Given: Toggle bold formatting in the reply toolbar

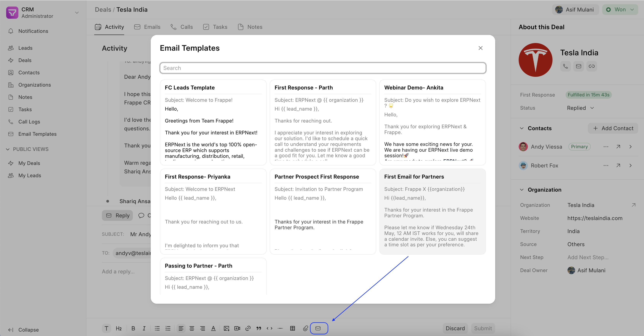Looking at the screenshot, I should pos(133,328).
